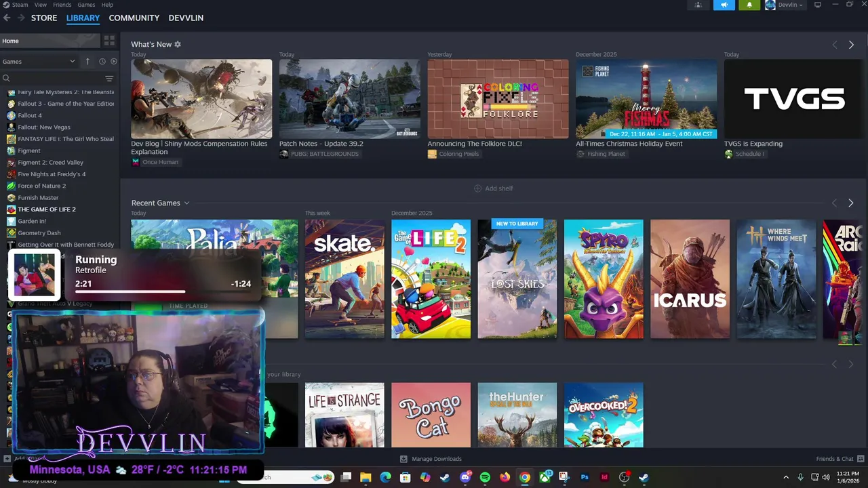This screenshot has height=488, width=868.
Task: Open the Help menu
Action: (107, 5)
